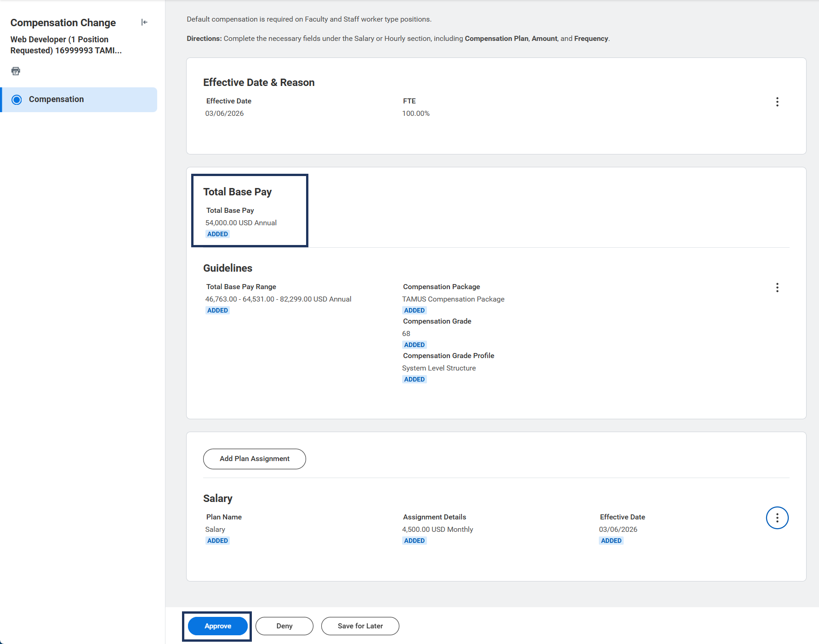The width and height of the screenshot is (819, 644).
Task: Click the Compensation Change panel title
Action: click(x=63, y=23)
